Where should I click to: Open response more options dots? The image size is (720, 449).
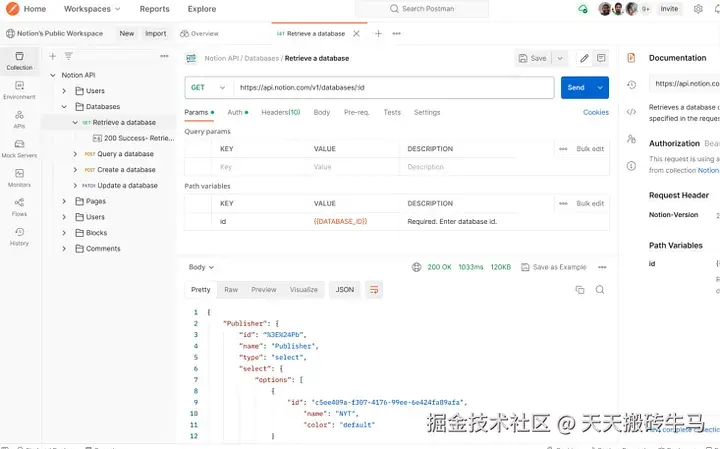602,267
